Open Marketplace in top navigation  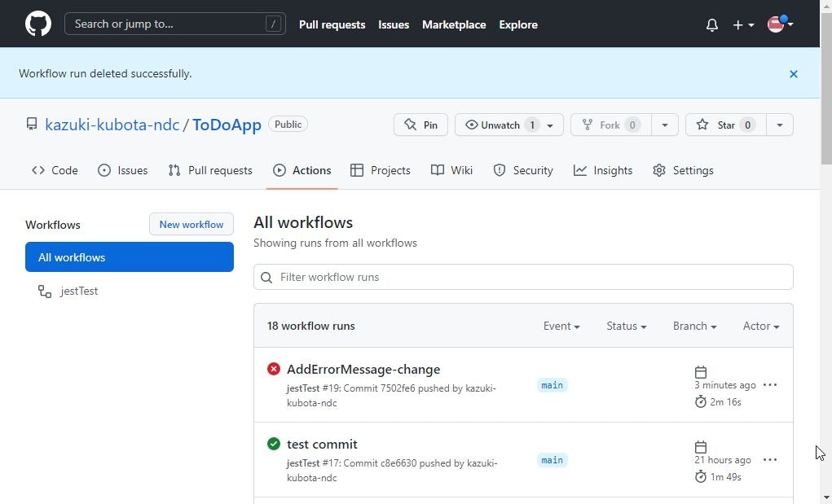point(454,24)
